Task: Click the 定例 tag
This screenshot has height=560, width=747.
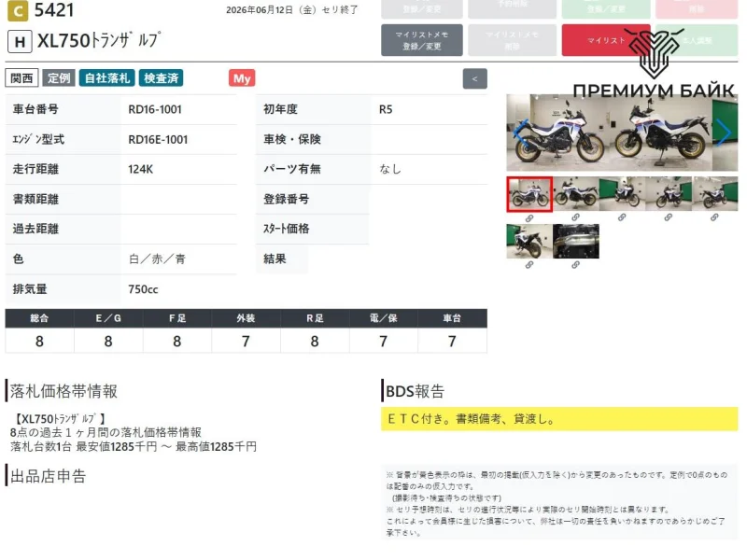Action: tap(59, 78)
